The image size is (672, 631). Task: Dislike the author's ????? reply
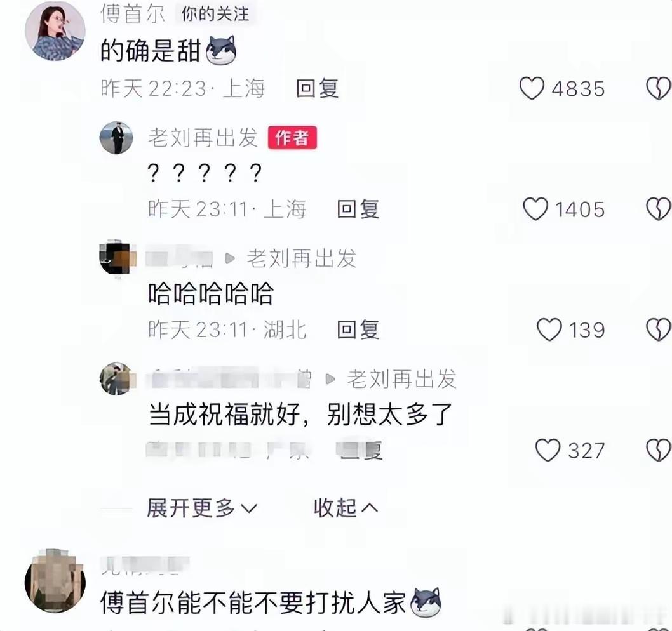[x=658, y=209]
